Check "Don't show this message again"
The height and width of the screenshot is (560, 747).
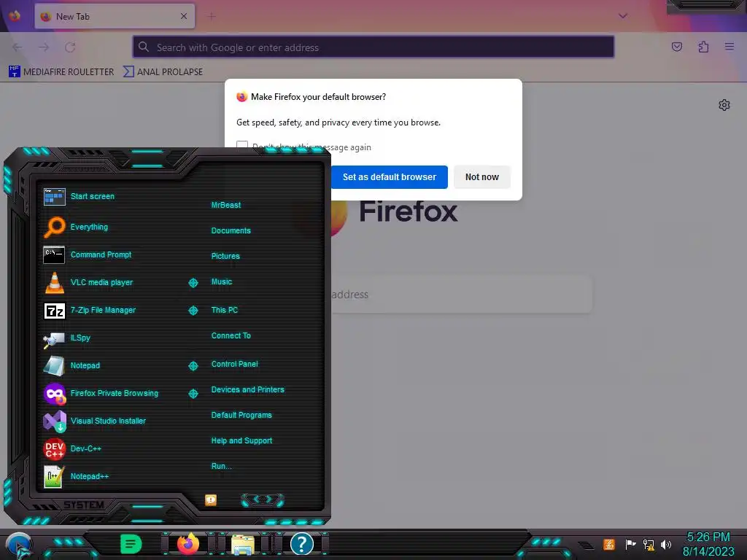(x=242, y=147)
